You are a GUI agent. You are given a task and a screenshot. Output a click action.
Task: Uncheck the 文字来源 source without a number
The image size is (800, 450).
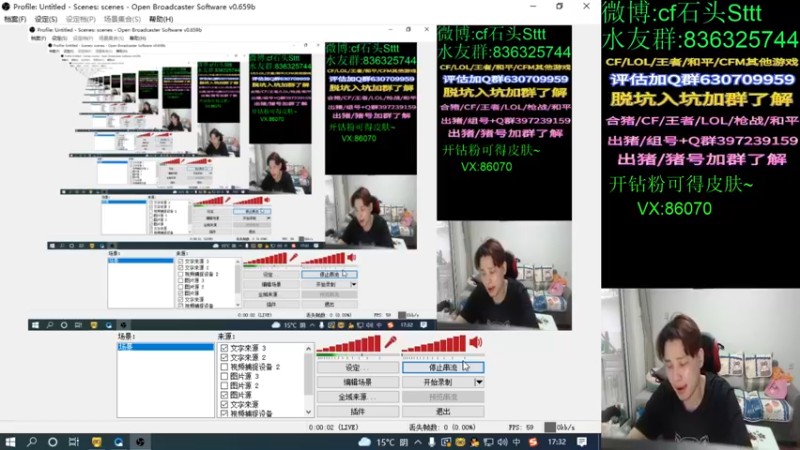coord(224,404)
